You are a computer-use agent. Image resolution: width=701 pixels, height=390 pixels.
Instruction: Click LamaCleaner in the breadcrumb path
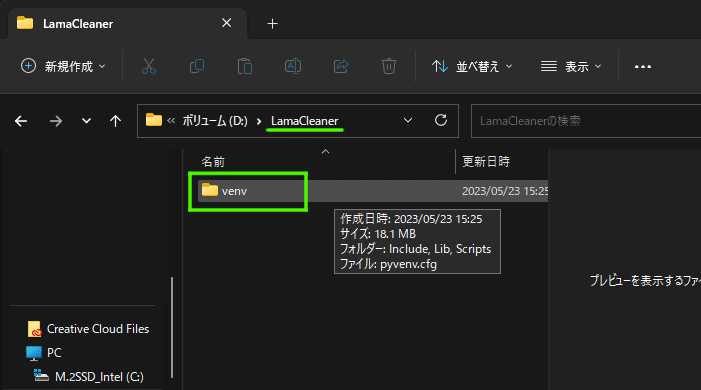[304, 121]
